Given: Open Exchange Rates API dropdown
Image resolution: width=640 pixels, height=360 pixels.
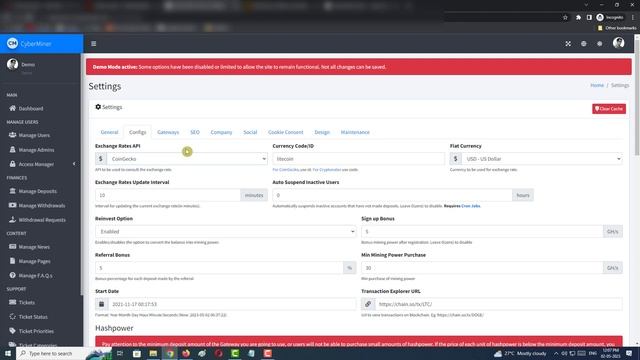Looking at the screenshot, I should click(187, 159).
